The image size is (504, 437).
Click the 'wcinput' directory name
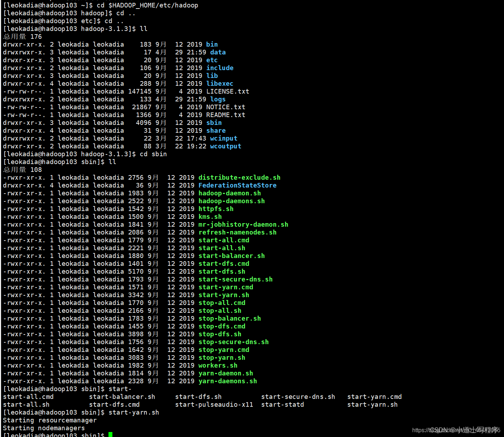click(x=224, y=138)
